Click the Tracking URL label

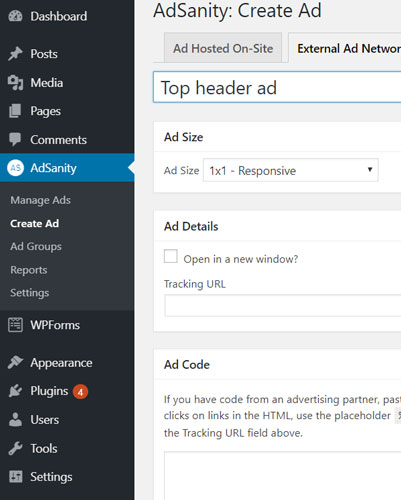coord(195,284)
